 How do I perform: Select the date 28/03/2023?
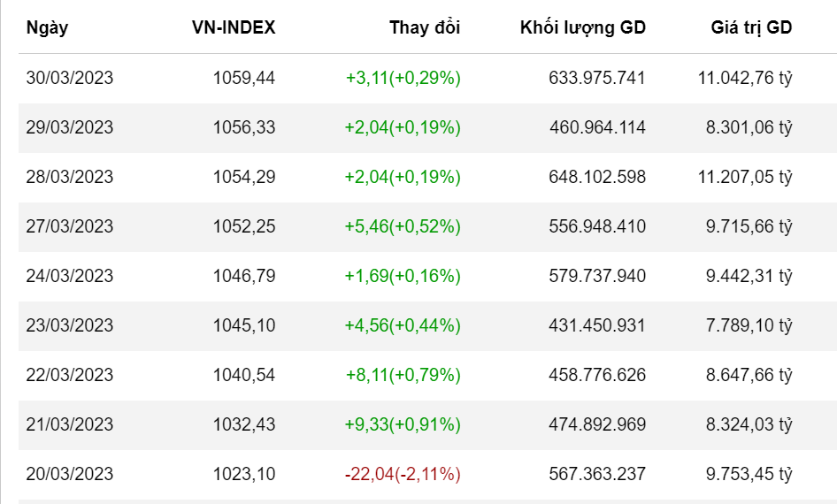[69, 177]
